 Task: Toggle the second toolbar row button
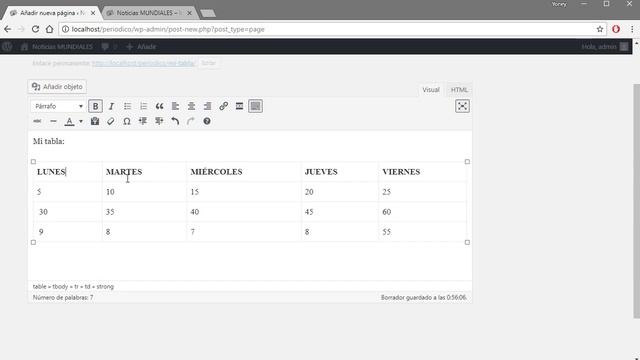pos(256,106)
